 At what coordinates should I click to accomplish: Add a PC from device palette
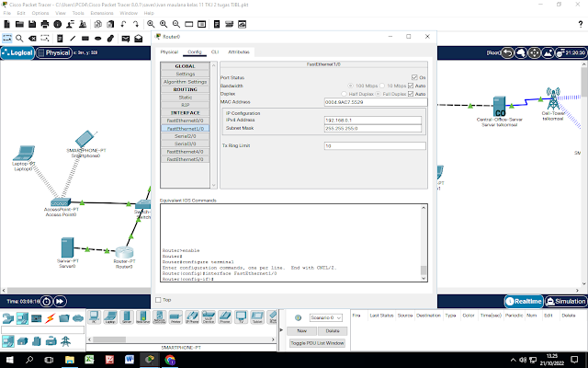pos(94,317)
